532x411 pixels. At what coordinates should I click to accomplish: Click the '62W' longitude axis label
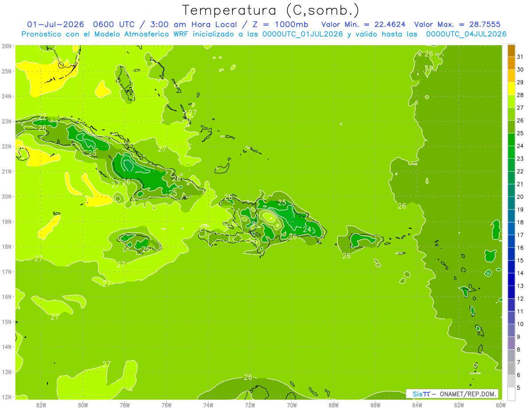click(459, 405)
